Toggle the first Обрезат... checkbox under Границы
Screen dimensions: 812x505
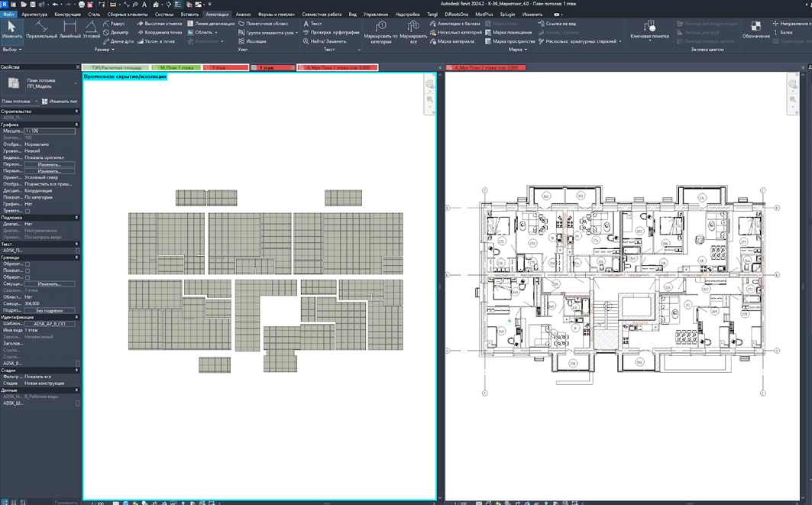(x=27, y=264)
